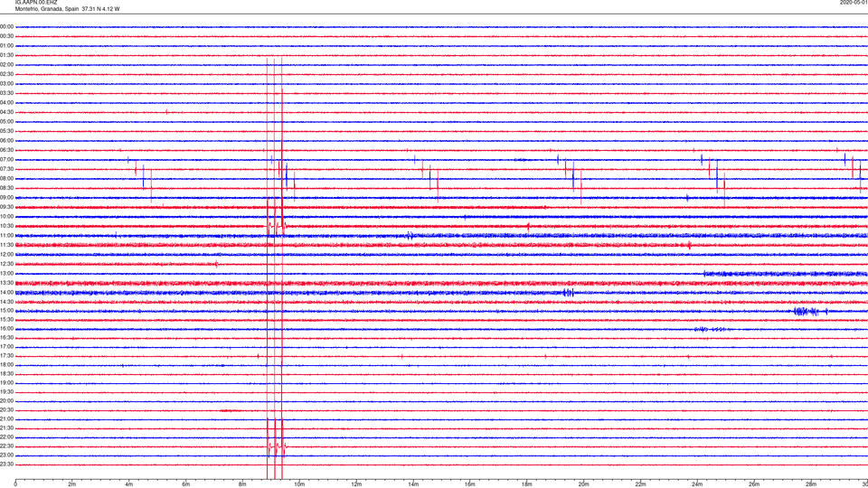
Task: Click the 2m tick on the time axis
Action: click(72, 484)
